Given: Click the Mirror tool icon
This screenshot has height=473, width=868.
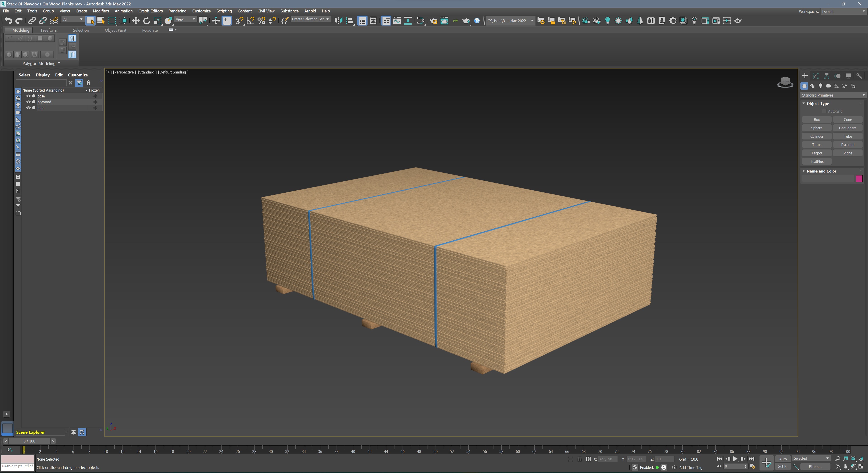Looking at the screenshot, I should [338, 21].
